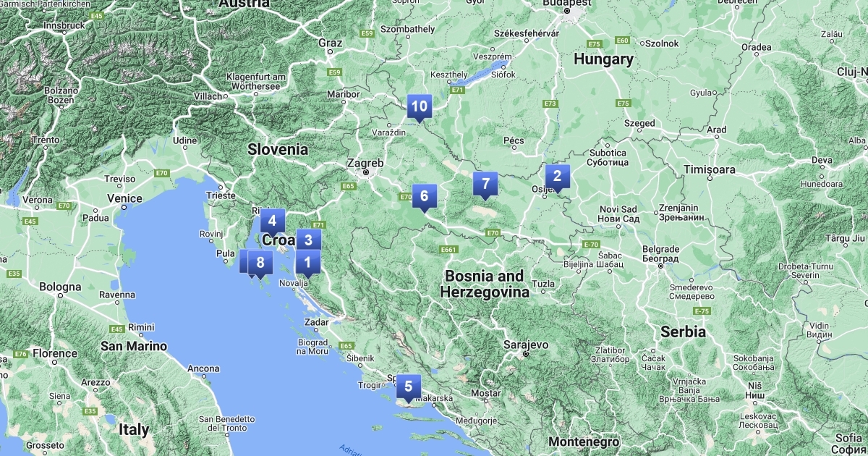Click the San Marino label
The image size is (868, 456).
(x=133, y=346)
